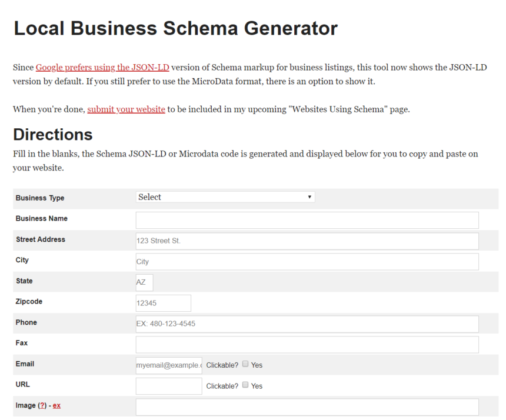
Task: Click the Business Name input field
Action: click(306, 219)
